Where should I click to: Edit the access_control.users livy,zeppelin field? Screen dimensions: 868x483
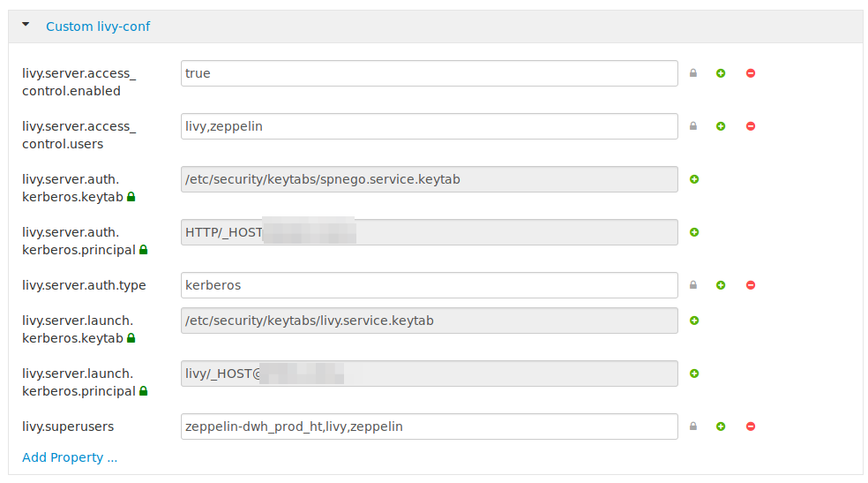coord(429,126)
